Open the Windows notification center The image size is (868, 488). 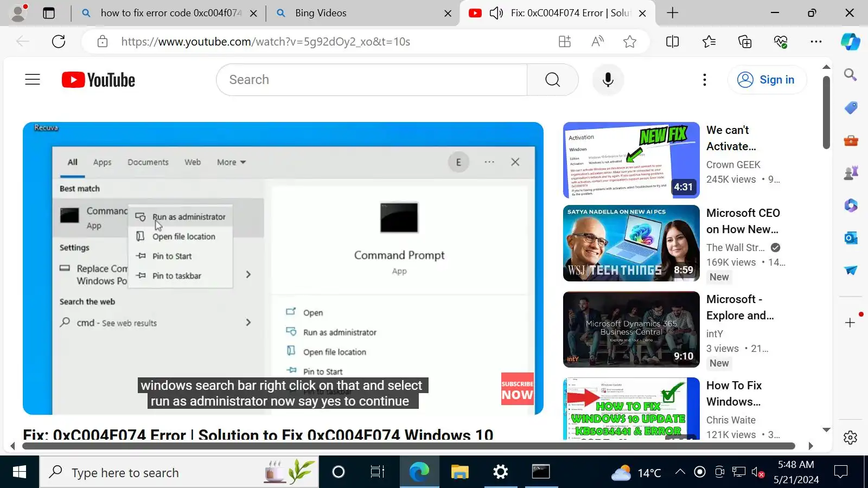point(840,472)
